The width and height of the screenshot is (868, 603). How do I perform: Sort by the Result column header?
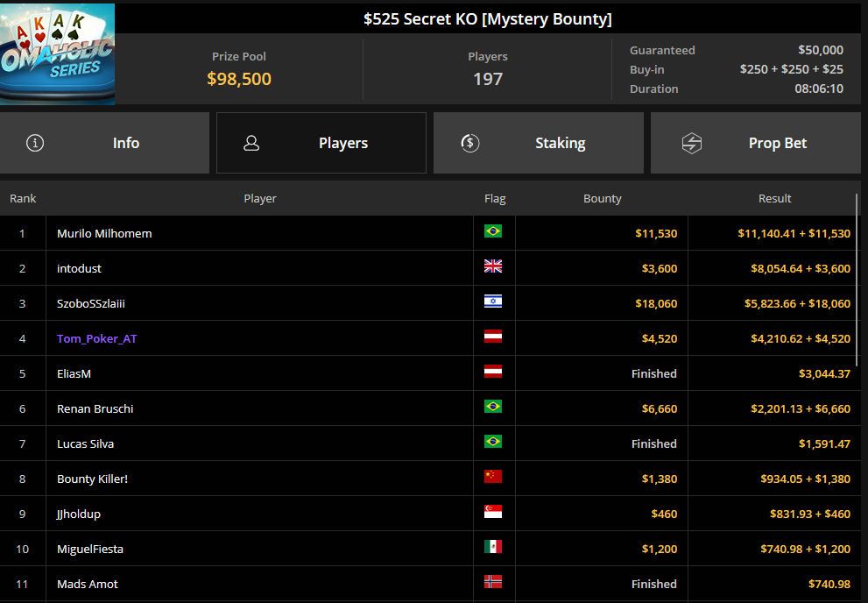[x=774, y=198]
